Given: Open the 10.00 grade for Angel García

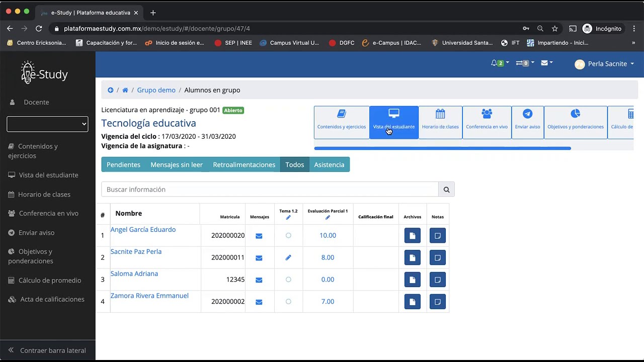Looking at the screenshot, I should pyautogui.click(x=328, y=235).
